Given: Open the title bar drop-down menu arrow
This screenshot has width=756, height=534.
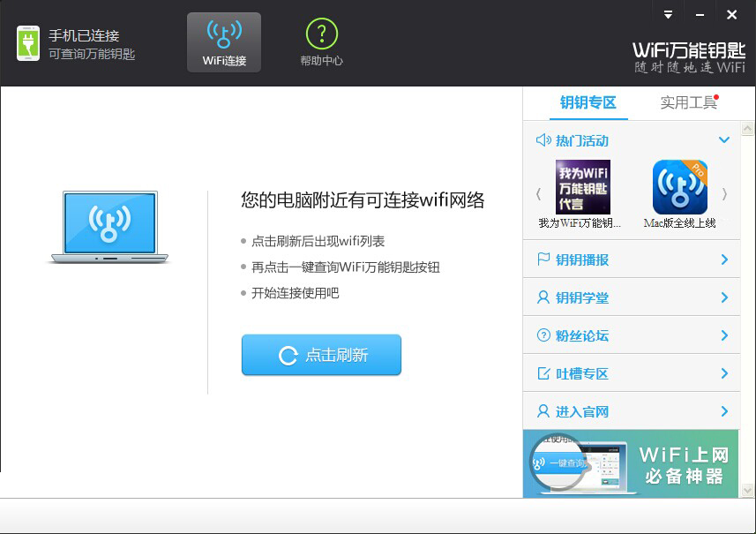Looking at the screenshot, I should pyautogui.click(x=668, y=13).
